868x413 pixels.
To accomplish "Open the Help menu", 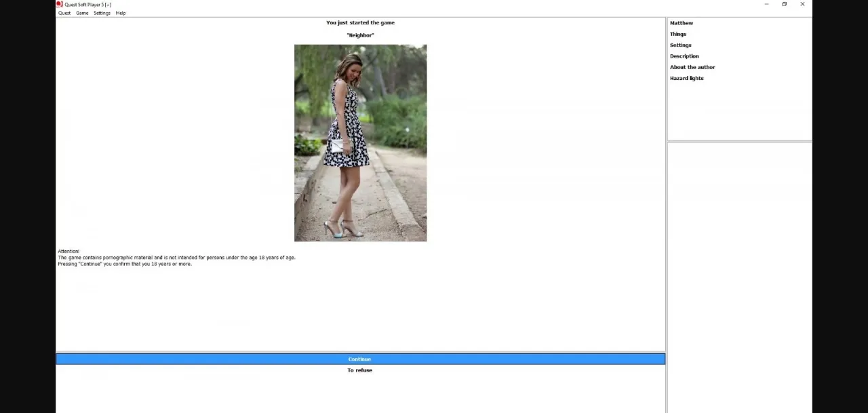I will pyautogui.click(x=121, y=13).
